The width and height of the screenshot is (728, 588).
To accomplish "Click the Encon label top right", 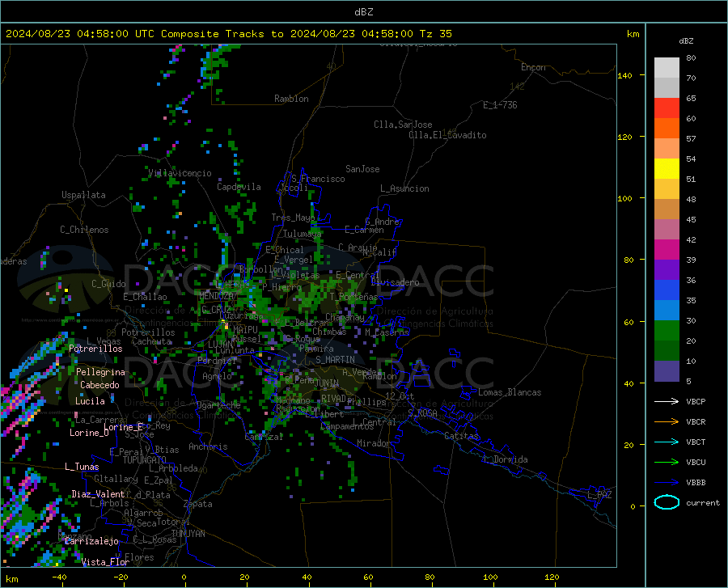I will (533, 67).
